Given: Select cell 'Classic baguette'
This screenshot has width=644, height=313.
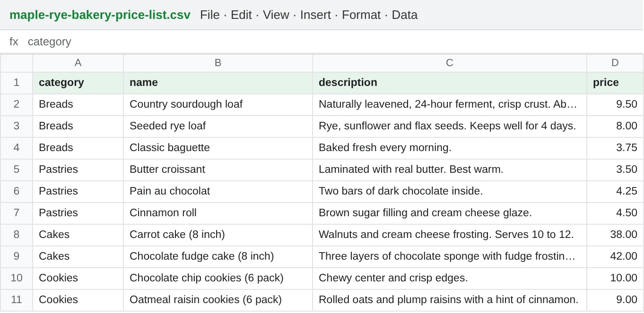Looking at the screenshot, I should pos(218,148).
